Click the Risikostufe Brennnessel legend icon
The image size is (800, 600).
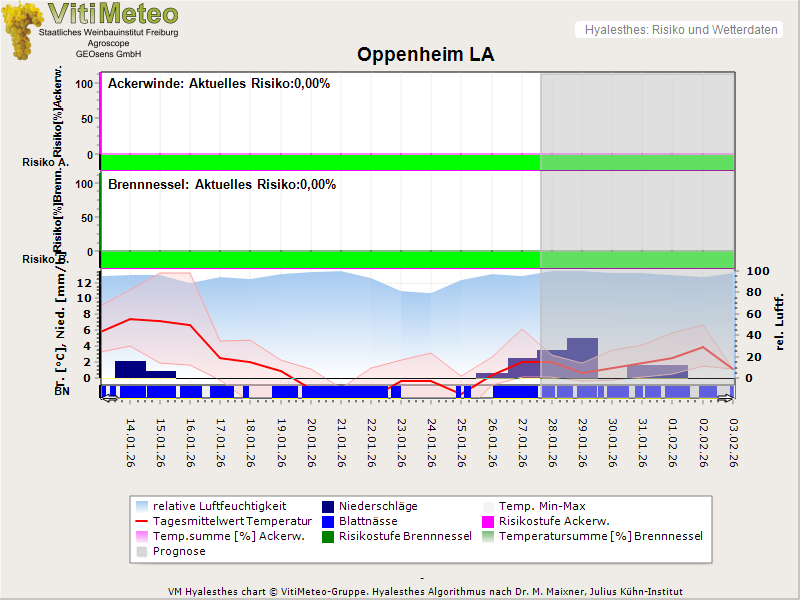[x=329, y=536]
